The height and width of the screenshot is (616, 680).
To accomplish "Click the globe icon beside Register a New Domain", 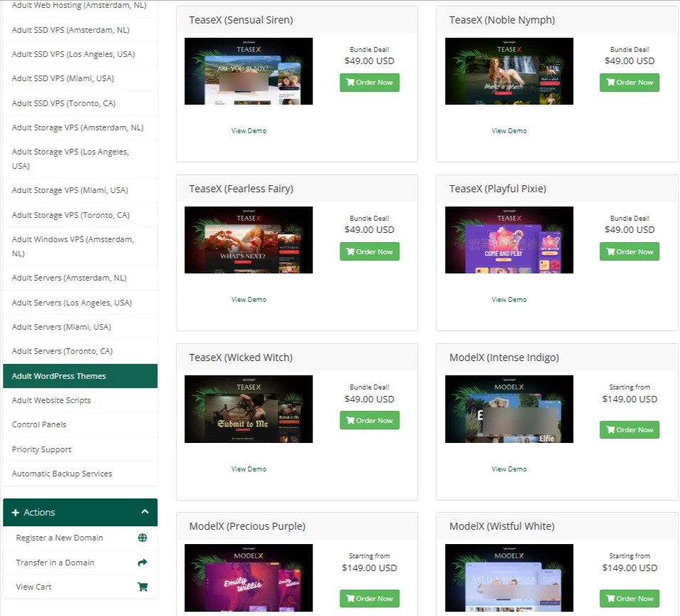I will 142,538.
